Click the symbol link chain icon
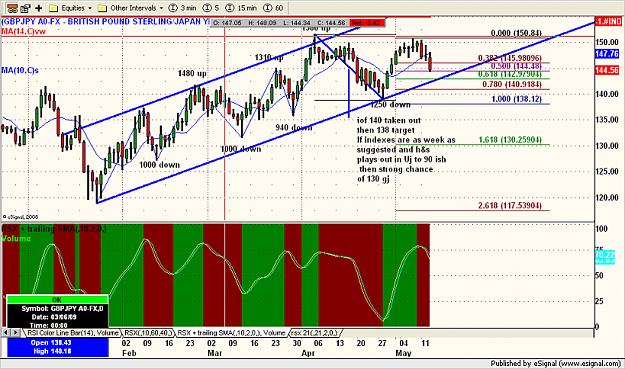The height and width of the screenshot is (369, 625). 12,8
